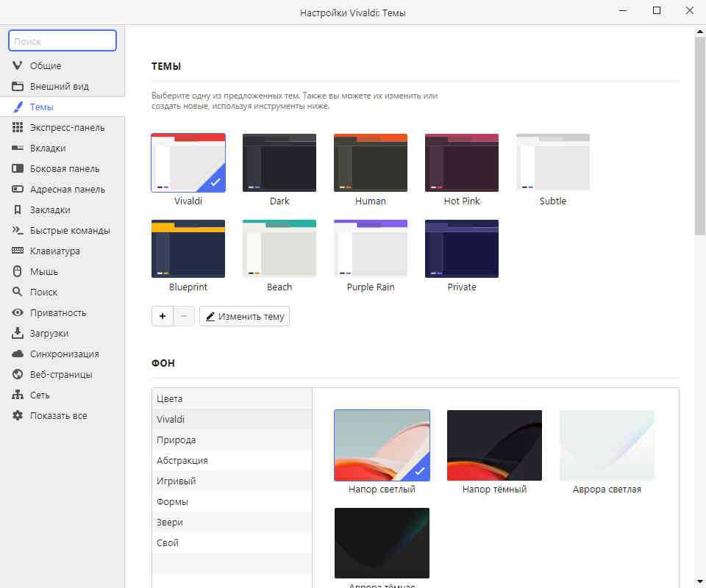Viewport: 706px width, 588px height.
Task: Open Внешний вид settings via its window icon
Action: tap(18, 86)
